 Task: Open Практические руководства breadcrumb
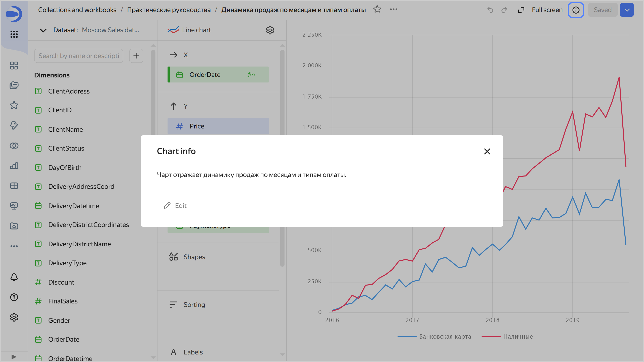pos(169,10)
